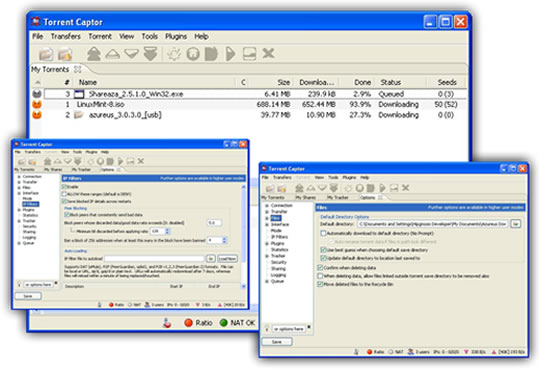Open the File menu in main window
The height and width of the screenshot is (372, 540).
pyautogui.click(x=38, y=37)
